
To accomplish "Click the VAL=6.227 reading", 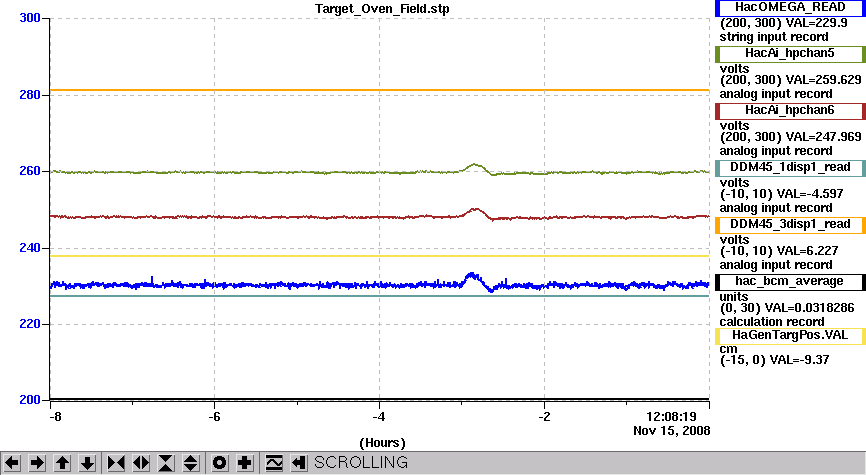I will (x=807, y=251).
